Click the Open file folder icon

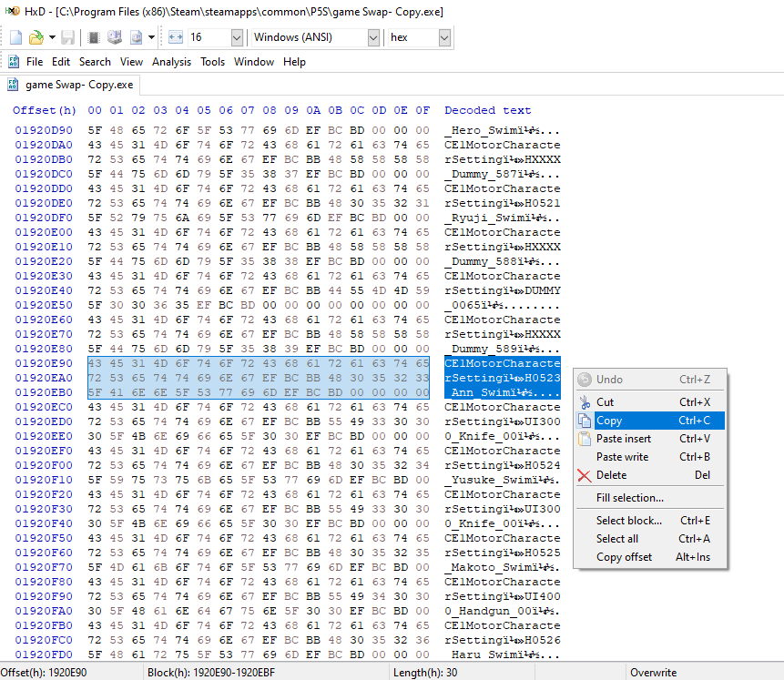[36, 37]
